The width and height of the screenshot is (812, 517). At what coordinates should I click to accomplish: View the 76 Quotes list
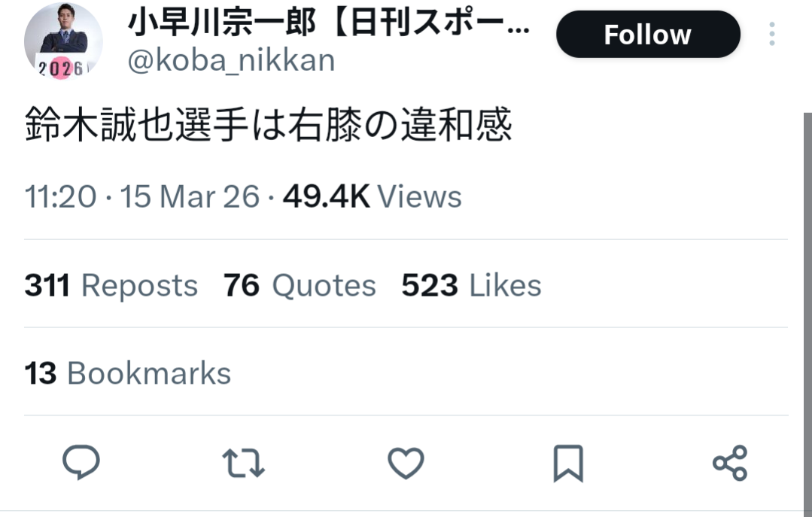pos(300,285)
